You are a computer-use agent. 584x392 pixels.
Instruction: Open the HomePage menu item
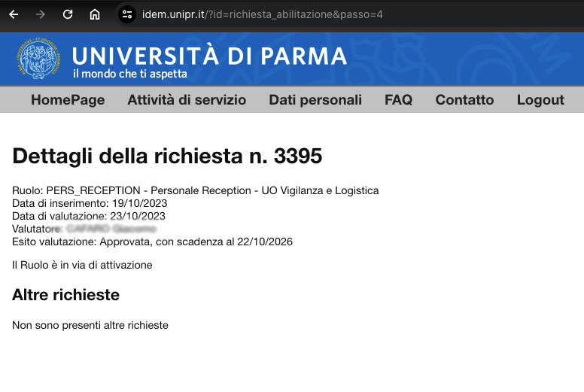click(x=68, y=100)
